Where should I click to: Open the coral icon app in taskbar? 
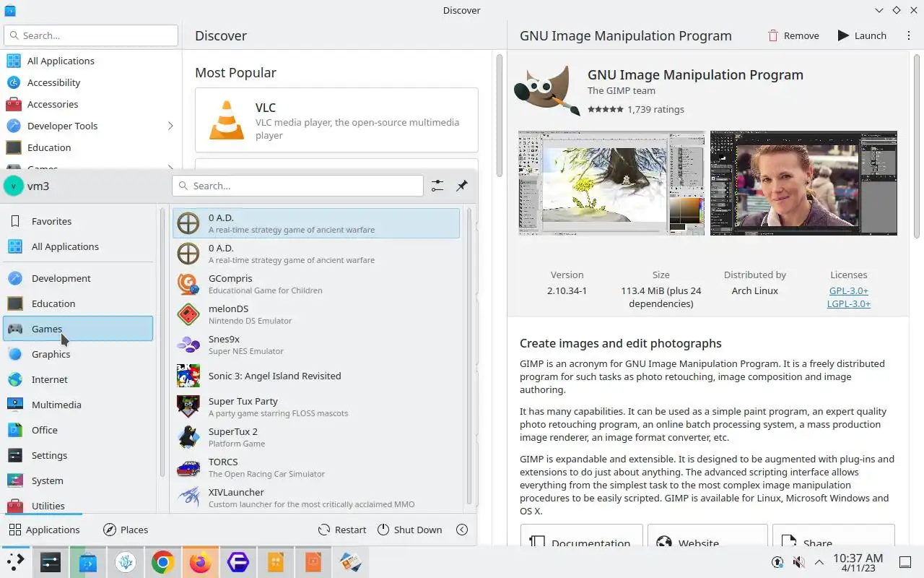coord(125,562)
